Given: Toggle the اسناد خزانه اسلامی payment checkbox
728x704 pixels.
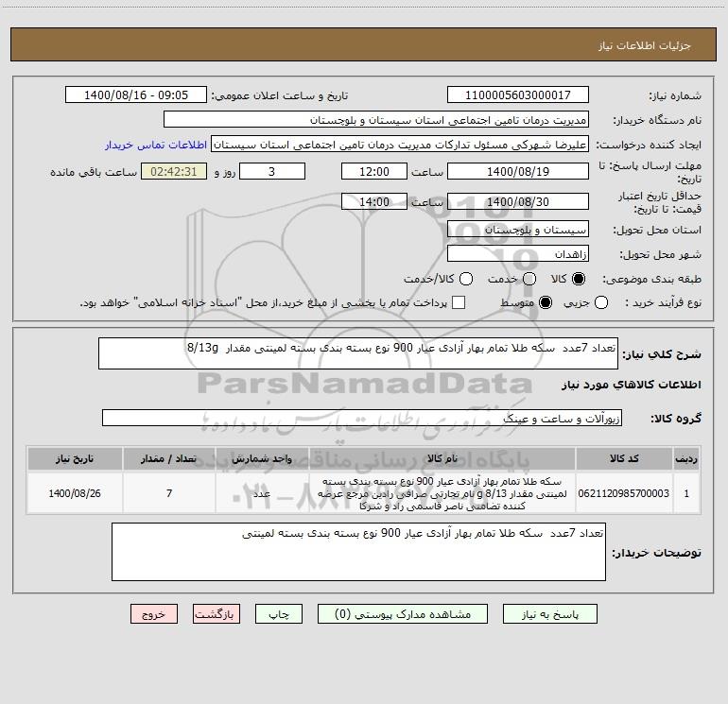Looking at the screenshot, I should [459, 302].
